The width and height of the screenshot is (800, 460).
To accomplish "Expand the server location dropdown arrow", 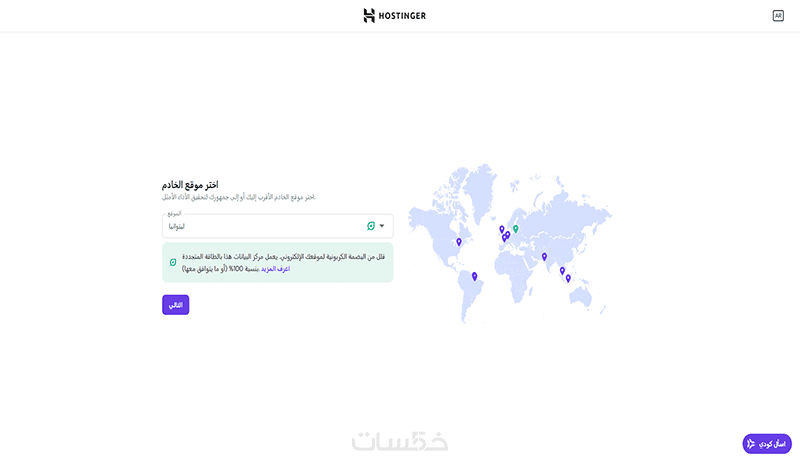I will pyautogui.click(x=382, y=226).
